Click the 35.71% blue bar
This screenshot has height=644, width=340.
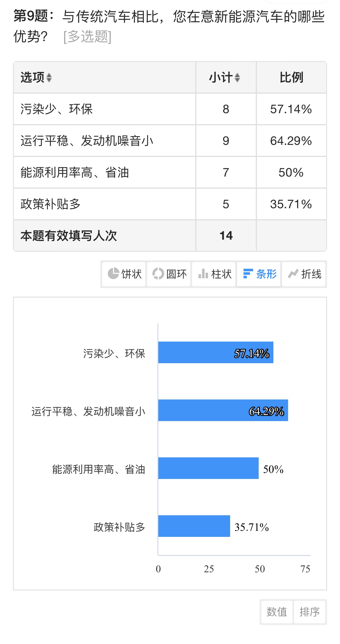coord(194,526)
